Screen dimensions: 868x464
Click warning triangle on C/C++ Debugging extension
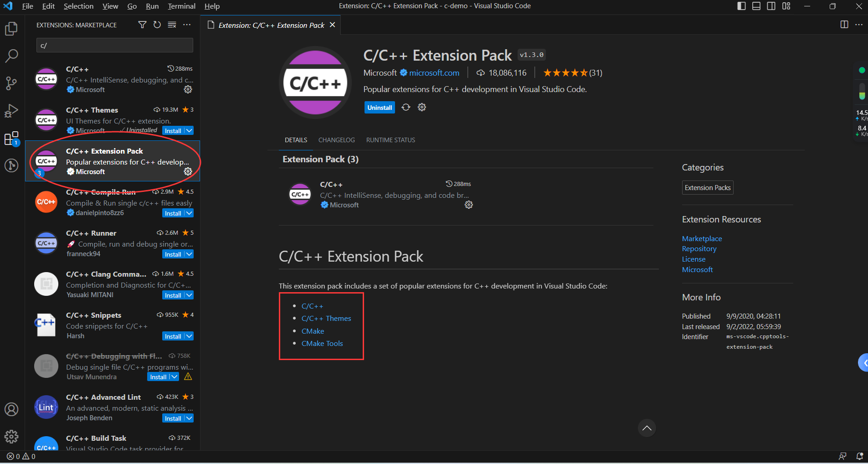point(188,376)
